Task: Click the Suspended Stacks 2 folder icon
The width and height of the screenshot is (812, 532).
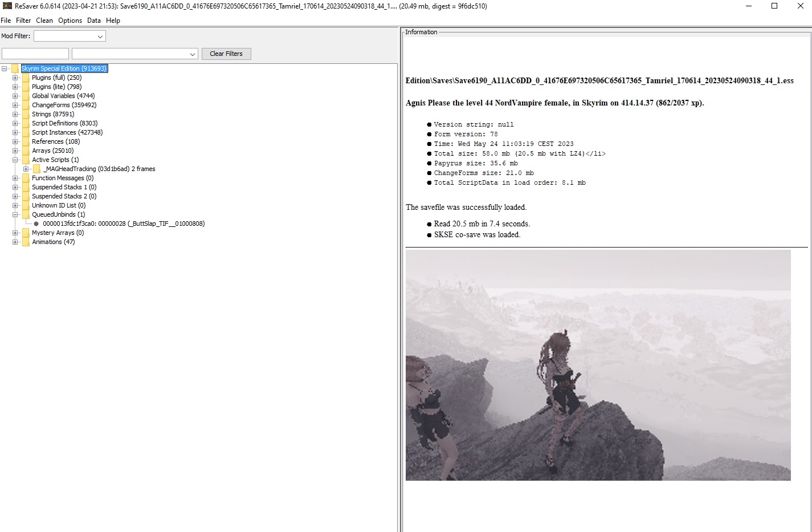Action: [26, 196]
